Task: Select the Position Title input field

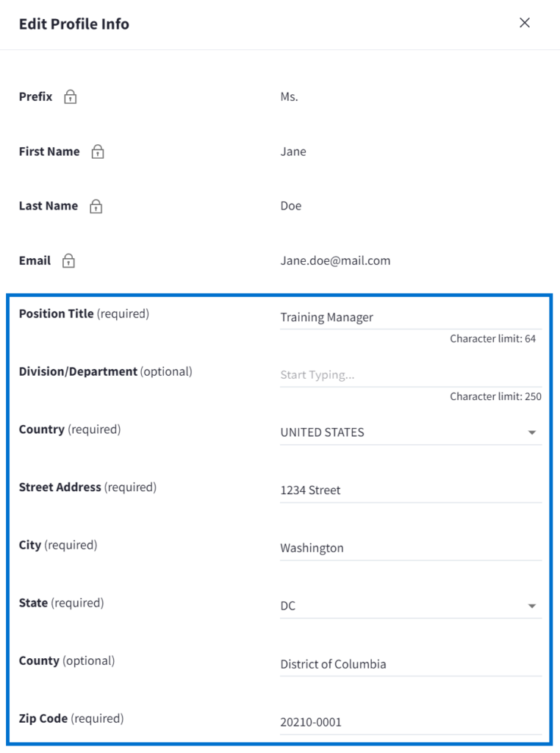Action: pyautogui.click(x=410, y=318)
